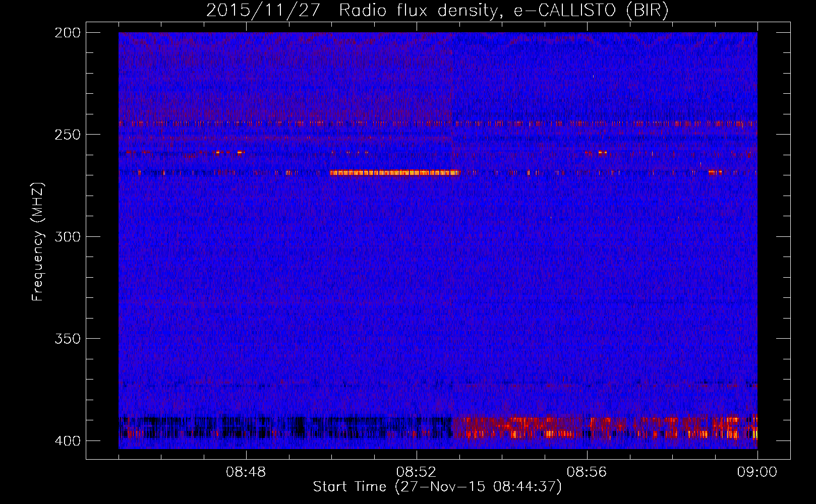
Task: Click the 'Frequency (MHZ)' y-axis label
Action: point(38,242)
